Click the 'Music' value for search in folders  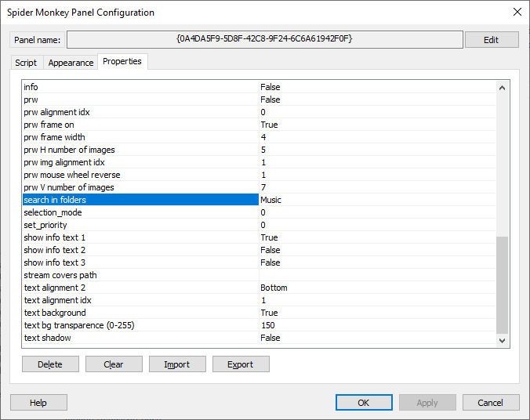[x=376, y=200]
